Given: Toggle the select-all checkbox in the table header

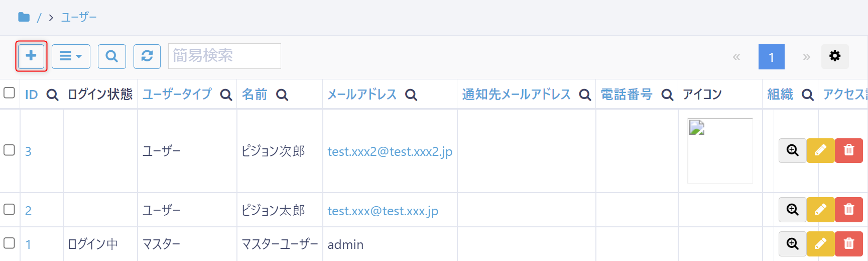Looking at the screenshot, I should (x=9, y=93).
